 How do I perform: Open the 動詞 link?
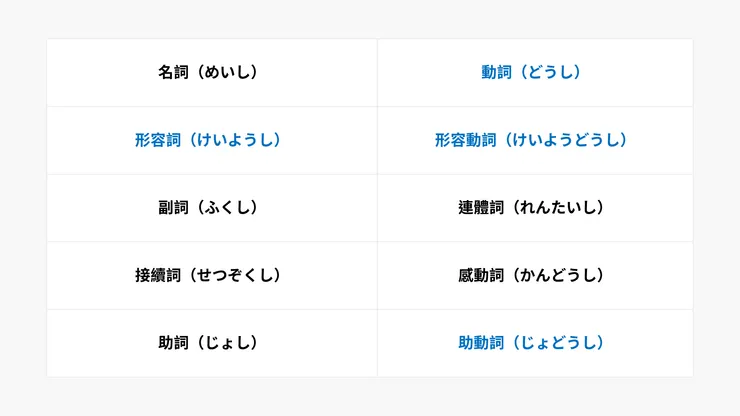coord(499,72)
